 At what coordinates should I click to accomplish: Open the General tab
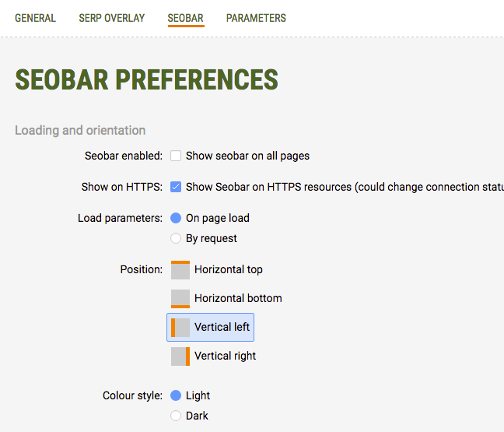point(35,18)
